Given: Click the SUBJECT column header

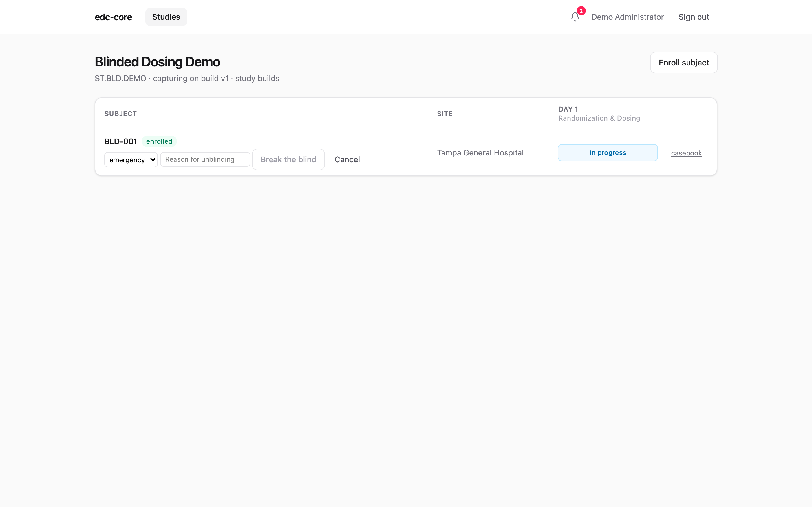Looking at the screenshot, I should coord(120,114).
